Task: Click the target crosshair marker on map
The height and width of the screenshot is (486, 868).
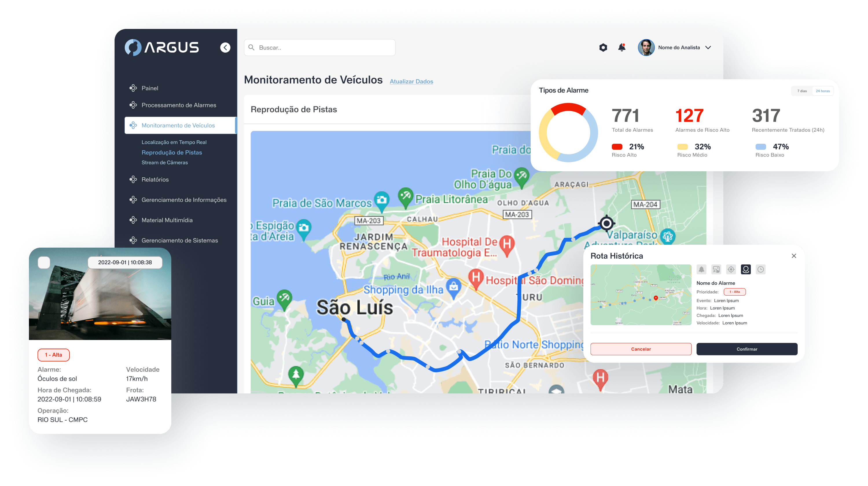Action: click(x=607, y=223)
